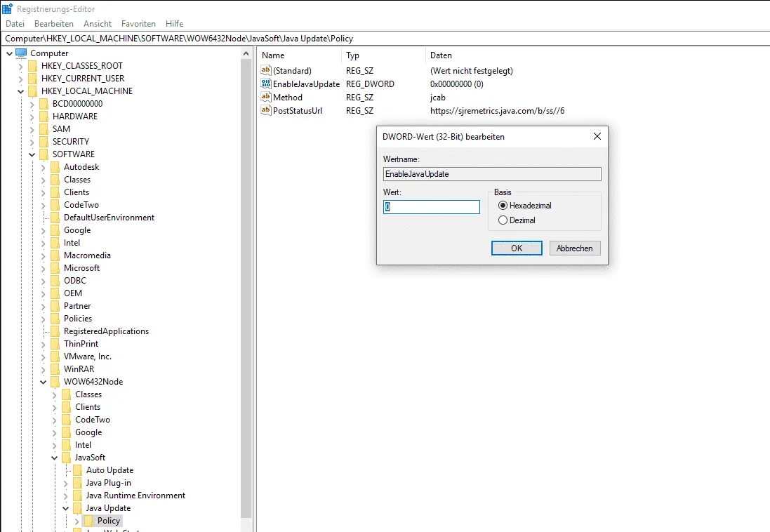Click the Auto Update folder icon
The image size is (770, 532).
click(x=78, y=470)
